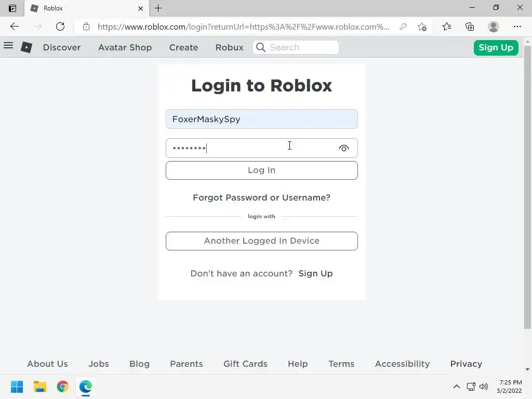Open the Robux page
This screenshot has width=532, height=399.
tap(229, 47)
